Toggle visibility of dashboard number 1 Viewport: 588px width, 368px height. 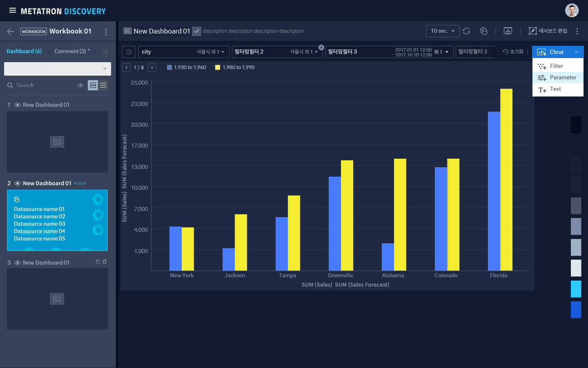tap(18, 105)
